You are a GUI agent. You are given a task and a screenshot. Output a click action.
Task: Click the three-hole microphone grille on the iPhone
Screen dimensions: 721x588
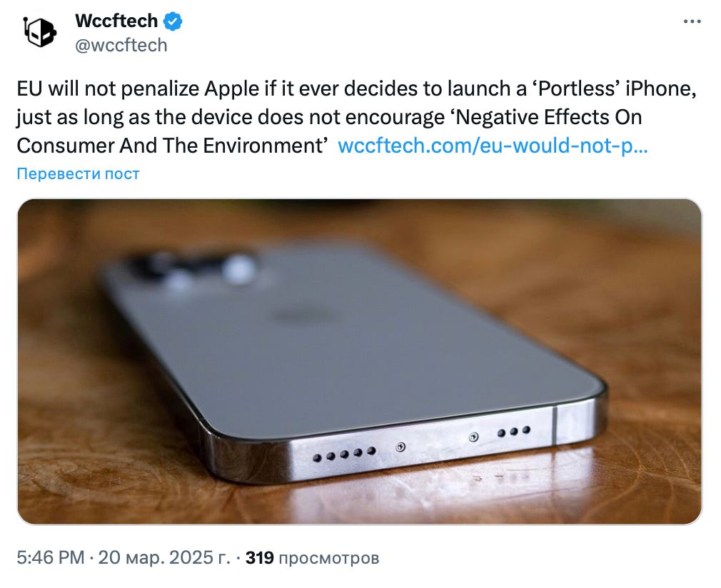[x=513, y=432]
